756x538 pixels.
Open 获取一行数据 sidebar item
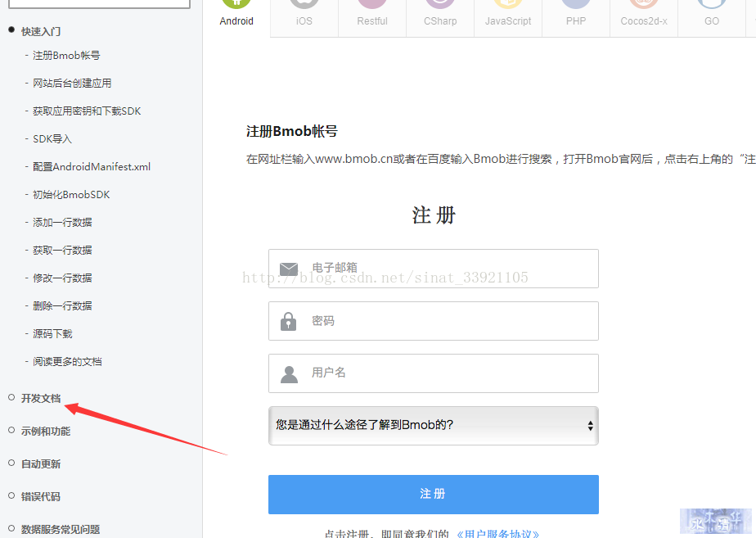pos(62,251)
